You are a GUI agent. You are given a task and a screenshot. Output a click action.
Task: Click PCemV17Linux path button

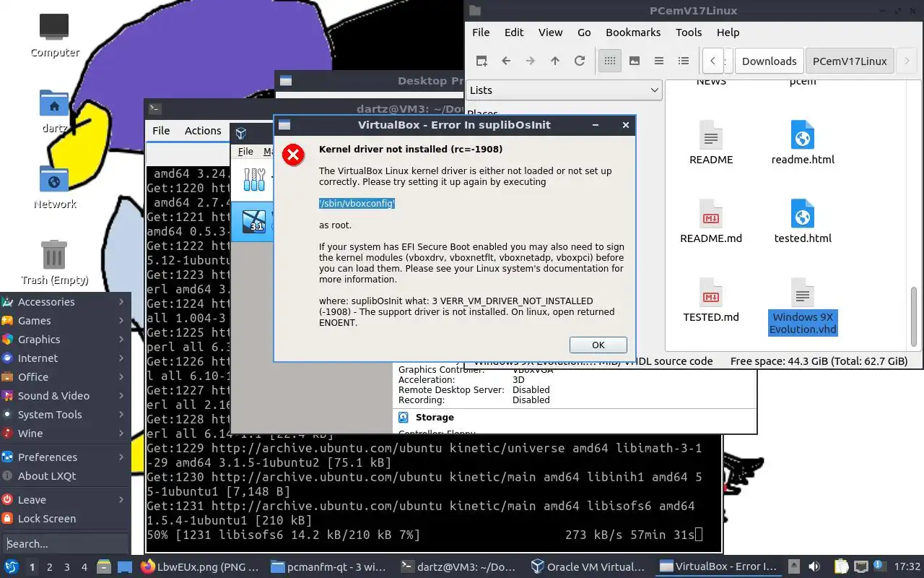pos(850,61)
